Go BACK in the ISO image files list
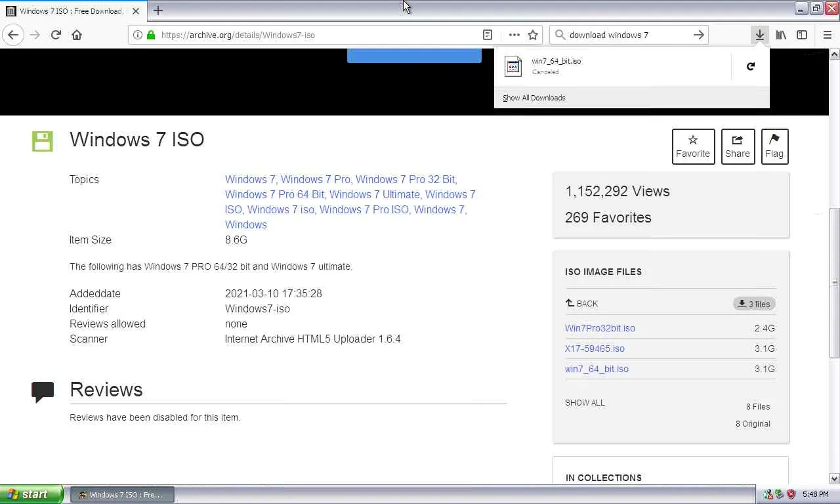The width and height of the screenshot is (840, 504). pyautogui.click(x=581, y=303)
